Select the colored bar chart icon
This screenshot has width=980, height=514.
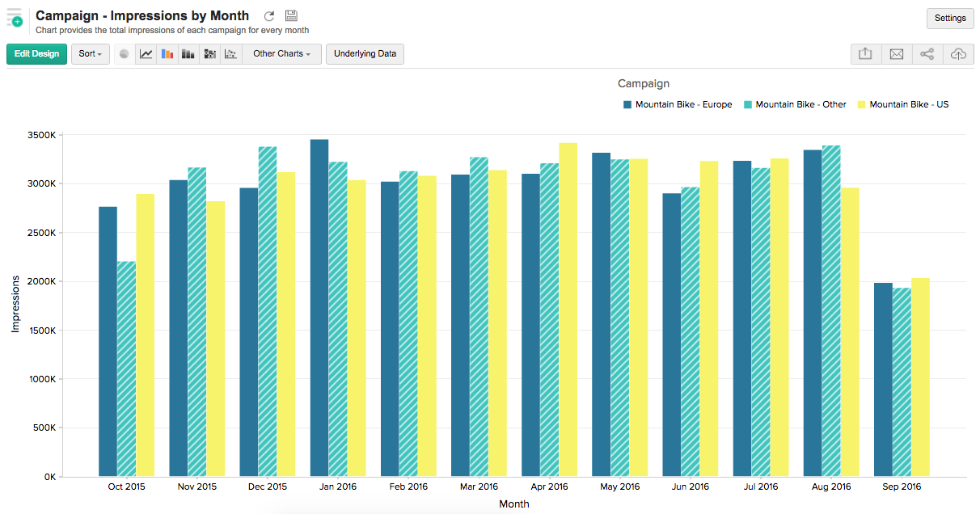coord(167,54)
